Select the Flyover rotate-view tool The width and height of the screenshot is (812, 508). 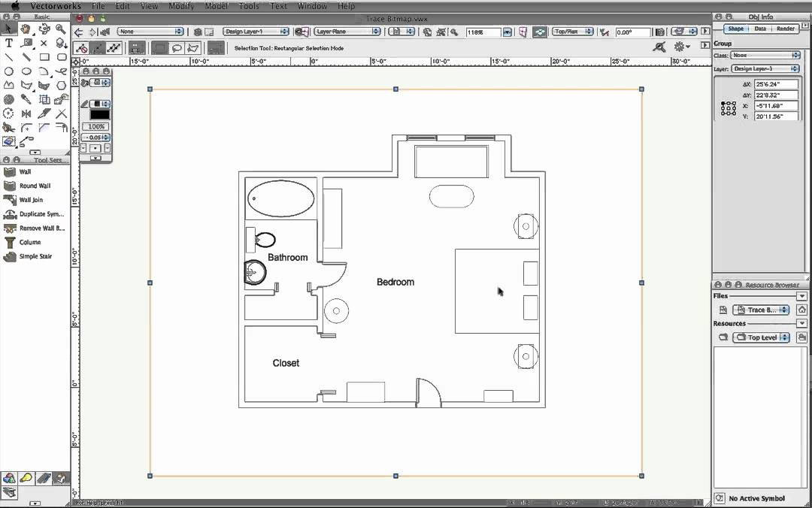click(44, 29)
